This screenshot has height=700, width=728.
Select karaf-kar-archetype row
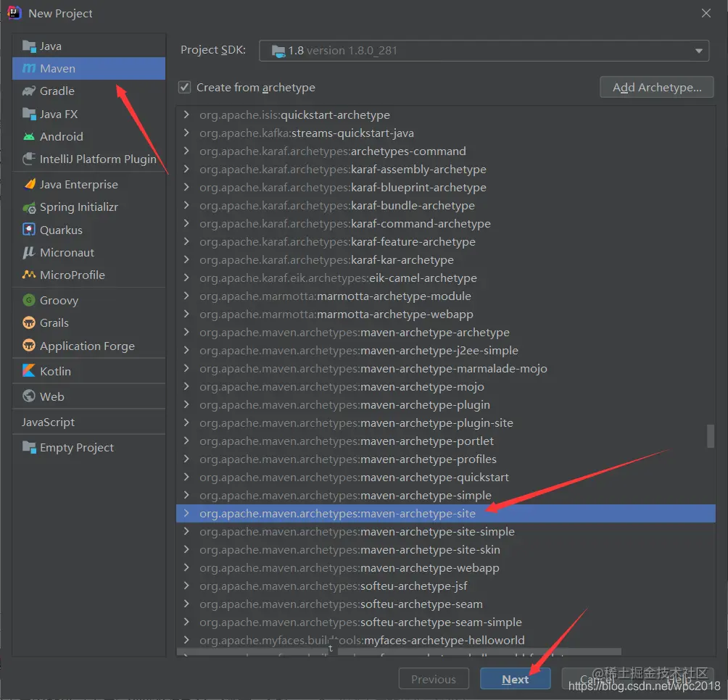pos(446,259)
